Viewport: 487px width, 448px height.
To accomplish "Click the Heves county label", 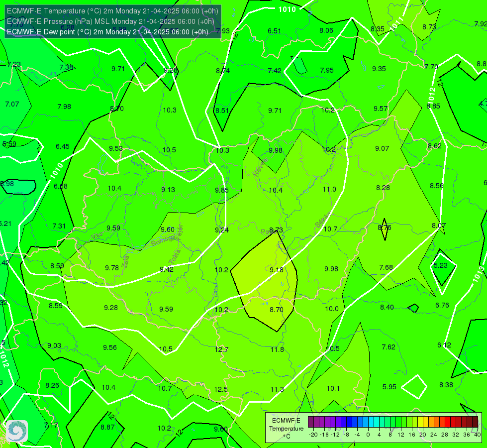I will pos(260,167).
